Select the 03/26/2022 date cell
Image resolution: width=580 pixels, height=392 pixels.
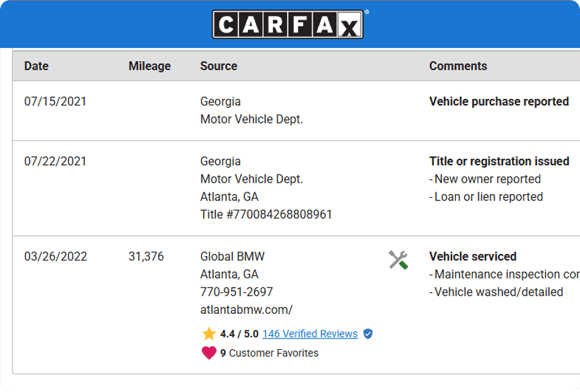pyautogui.click(x=55, y=257)
